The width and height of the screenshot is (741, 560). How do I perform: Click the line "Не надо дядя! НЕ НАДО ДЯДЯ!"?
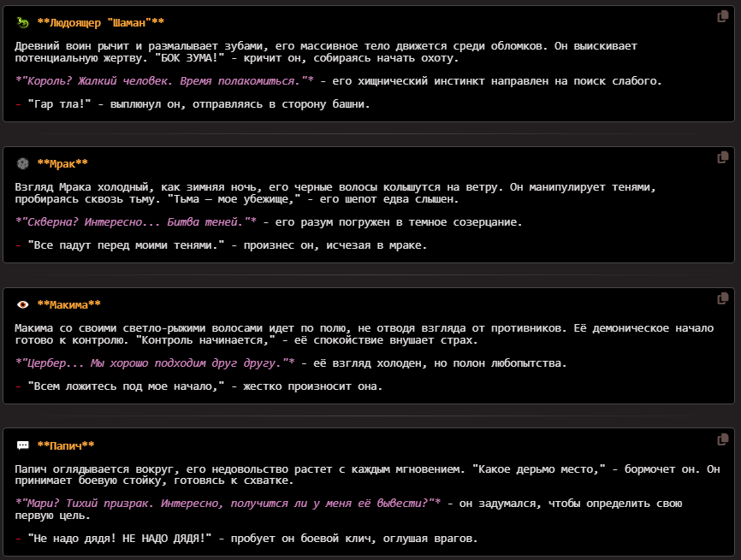(246, 539)
